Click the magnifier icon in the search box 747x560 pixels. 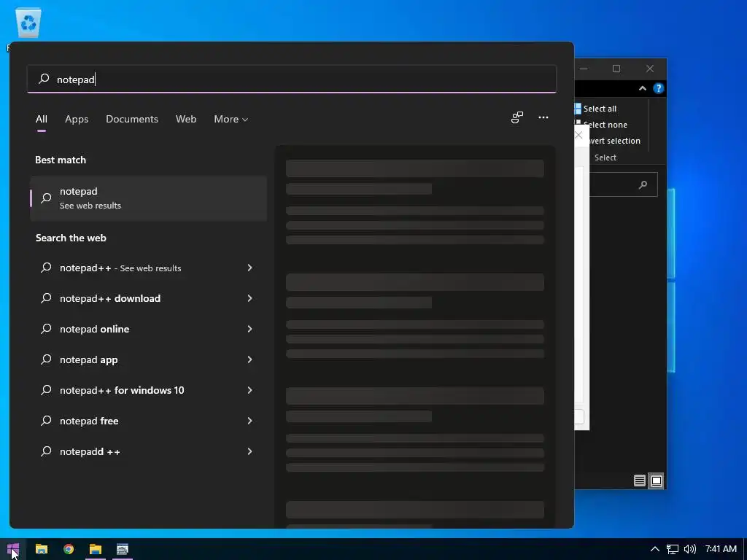[44, 79]
